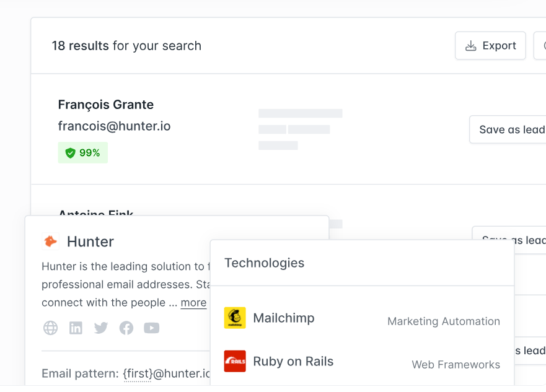Click the green verified shield icon
Viewport: 546px width, 392px height.
70,153
